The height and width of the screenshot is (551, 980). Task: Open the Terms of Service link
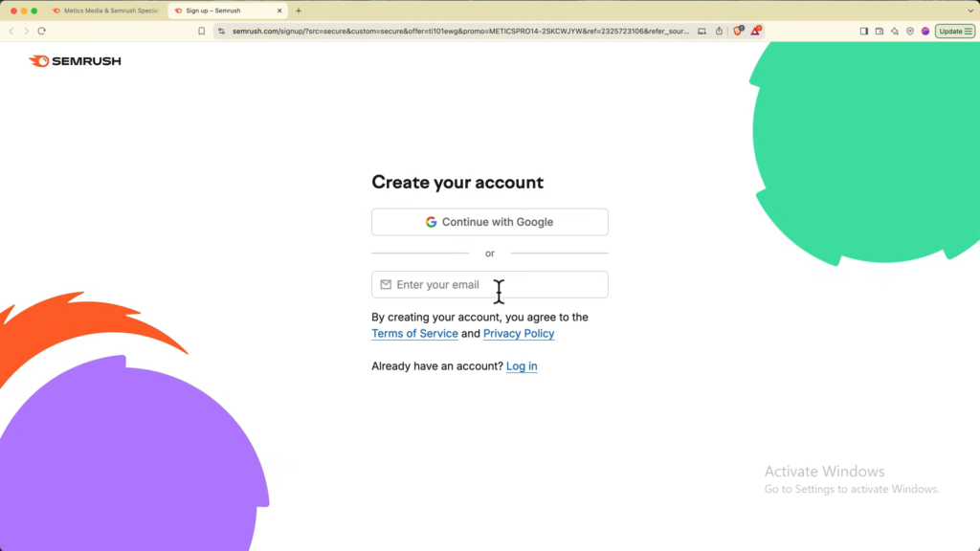[x=414, y=334]
